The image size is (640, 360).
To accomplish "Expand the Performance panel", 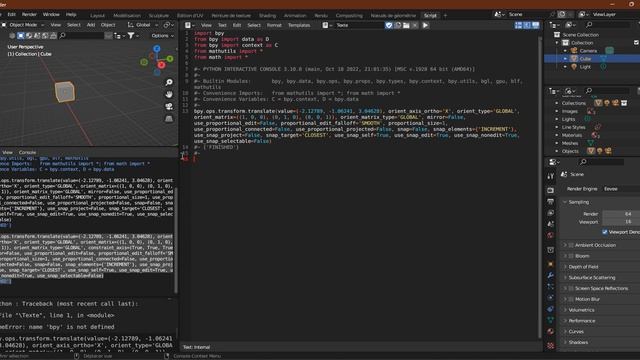I will tap(581, 321).
